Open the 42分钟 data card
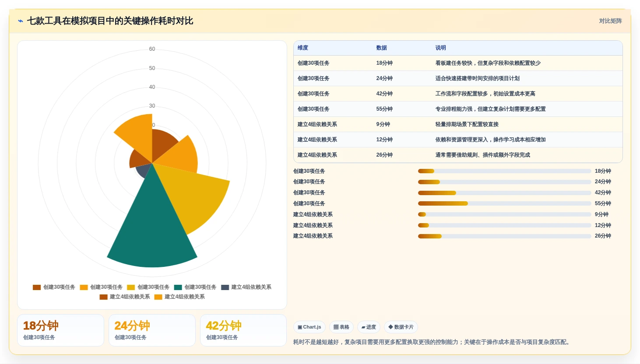The width and height of the screenshot is (640, 364). click(x=243, y=330)
